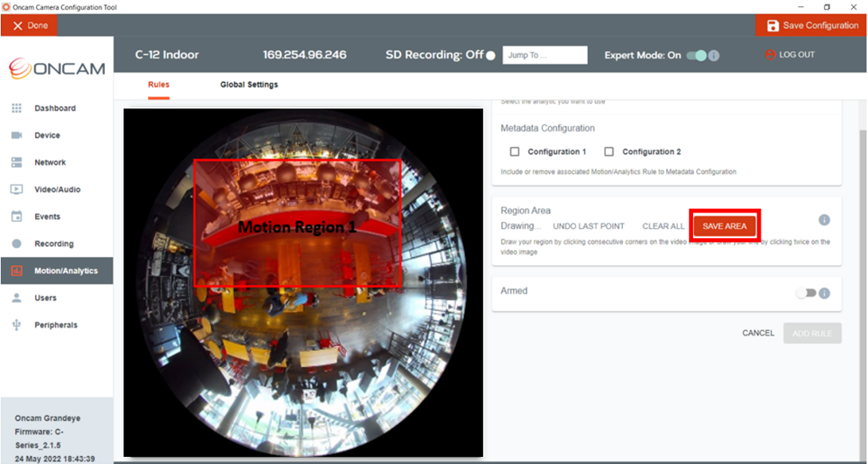Click the SAVE AREA button

click(725, 226)
